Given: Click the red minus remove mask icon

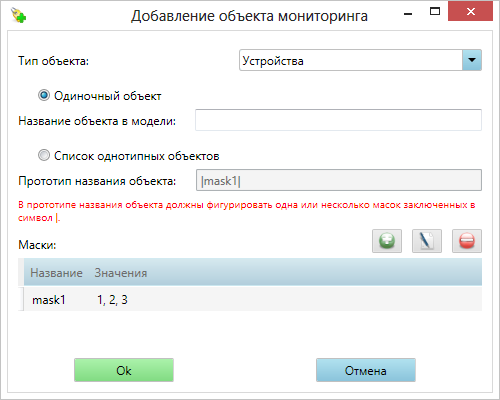Looking at the screenshot, I should pyautogui.click(x=467, y=241).
